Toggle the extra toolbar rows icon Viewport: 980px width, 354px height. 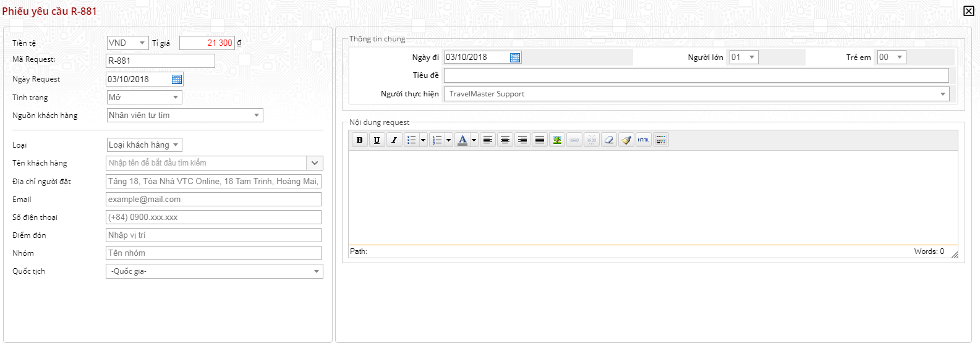(x=661, y=140)
